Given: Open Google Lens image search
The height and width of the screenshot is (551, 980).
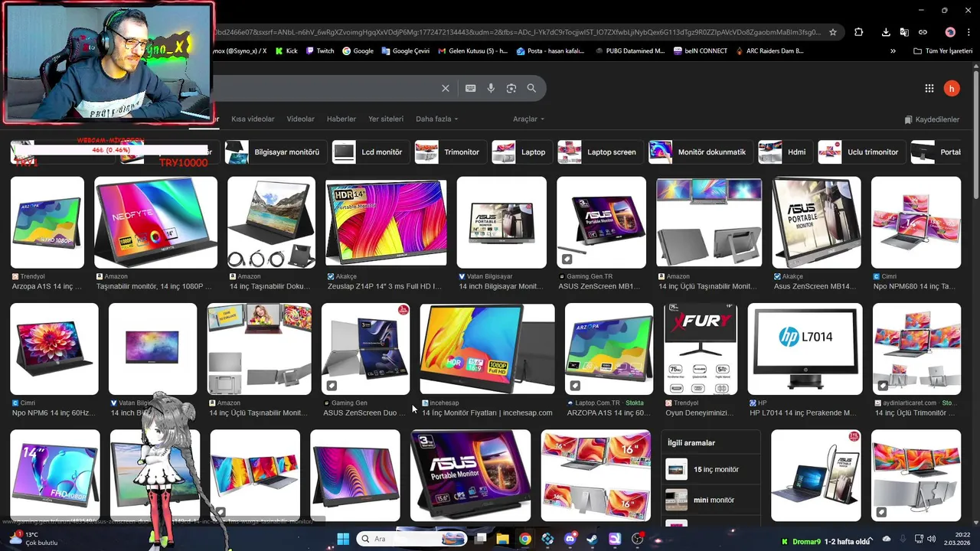Looking at the screenshot, I should tap(511, 88).
